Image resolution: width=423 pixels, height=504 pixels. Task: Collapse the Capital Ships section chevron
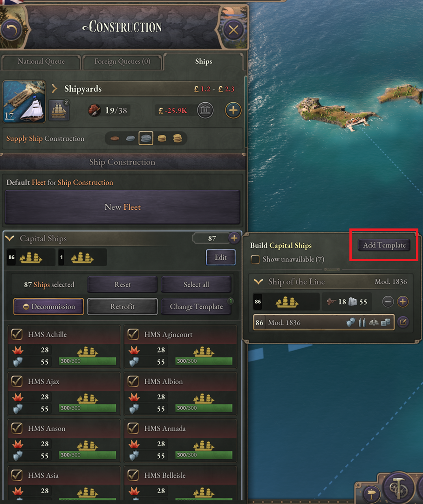click(10, 238)
